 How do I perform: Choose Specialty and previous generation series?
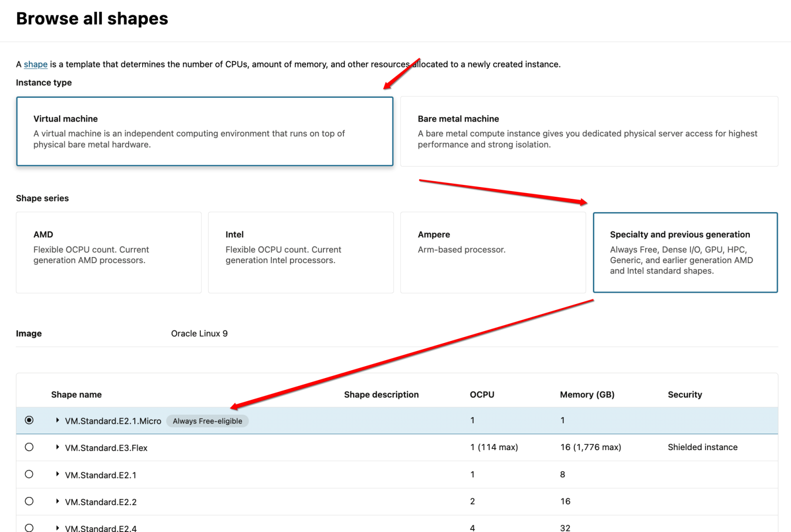pos(685,252)
